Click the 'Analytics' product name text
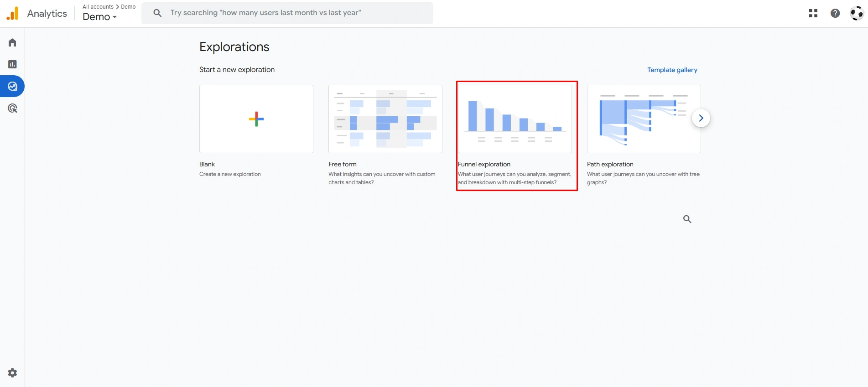Image resolution: width=868 pixels, height=387 pixels. 47,14
